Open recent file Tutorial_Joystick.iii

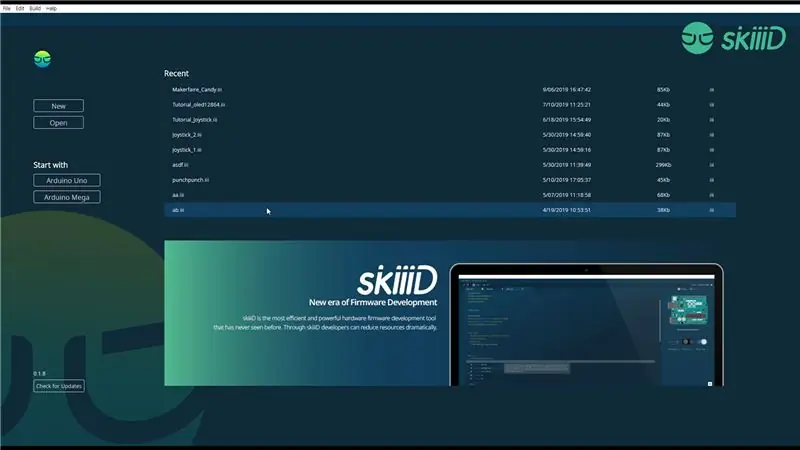[x=194, y=120]
